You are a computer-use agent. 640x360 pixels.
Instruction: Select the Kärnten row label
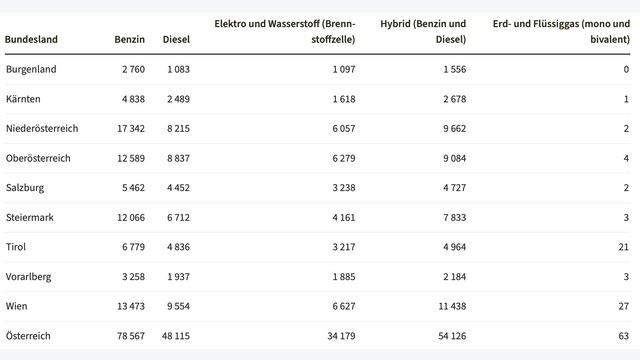click(23, 99)
